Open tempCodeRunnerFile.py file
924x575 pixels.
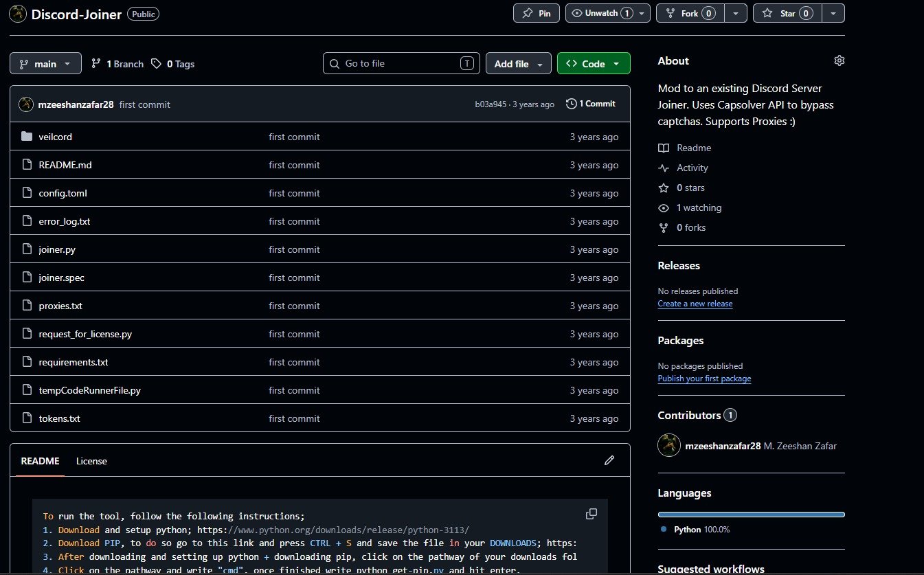[x=90, y=390]
